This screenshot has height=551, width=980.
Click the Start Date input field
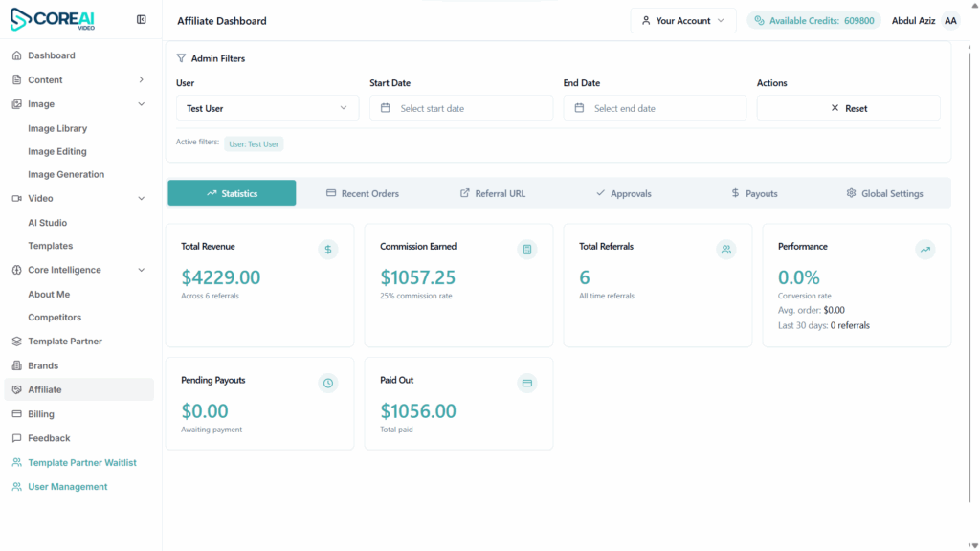461,108
